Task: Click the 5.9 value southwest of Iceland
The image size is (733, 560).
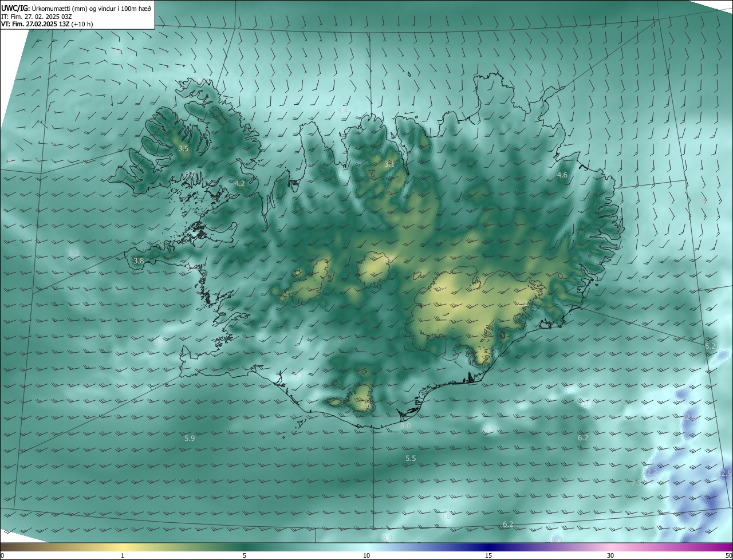Action: click(190, 438)
